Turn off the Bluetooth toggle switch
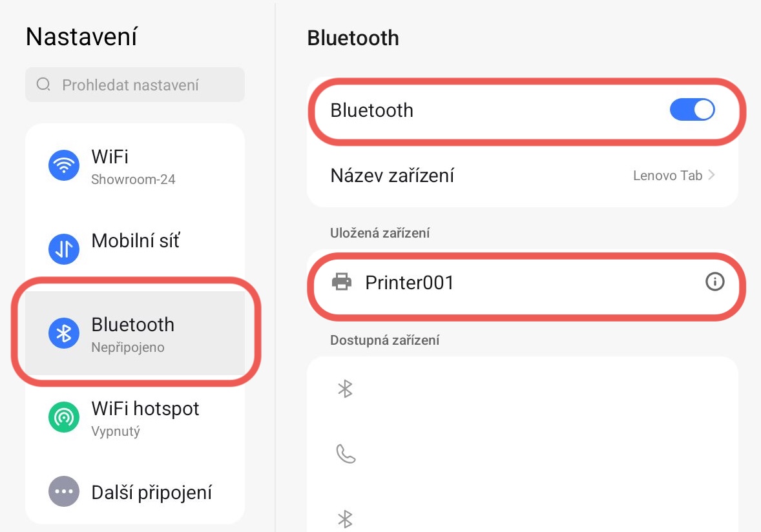 point(693,110)
